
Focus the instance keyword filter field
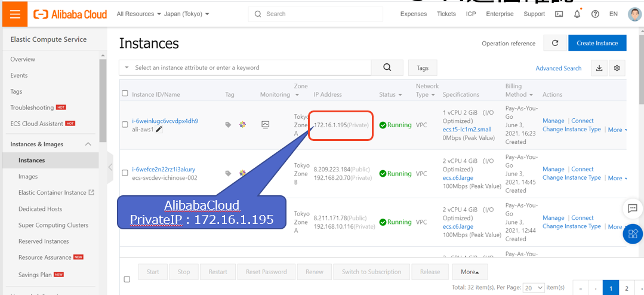point(252,68)
